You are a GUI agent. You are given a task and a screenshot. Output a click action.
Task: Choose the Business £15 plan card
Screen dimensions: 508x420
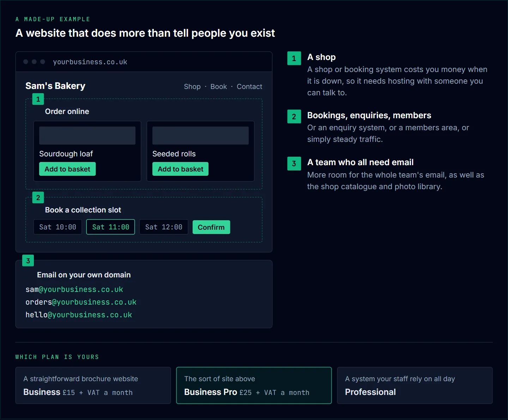click(x=93, y=385)
